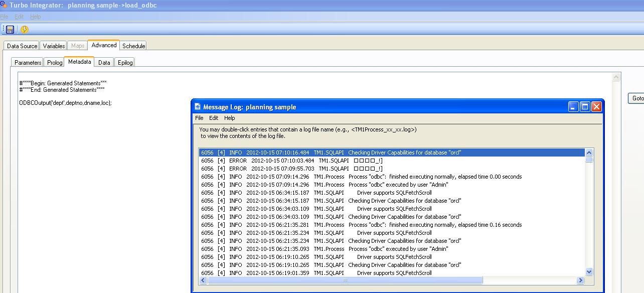Image resolution: width=644 pixels, height=293 pixels.
Task: Open the Message Log File menu
Action: [x=199, y=118]
